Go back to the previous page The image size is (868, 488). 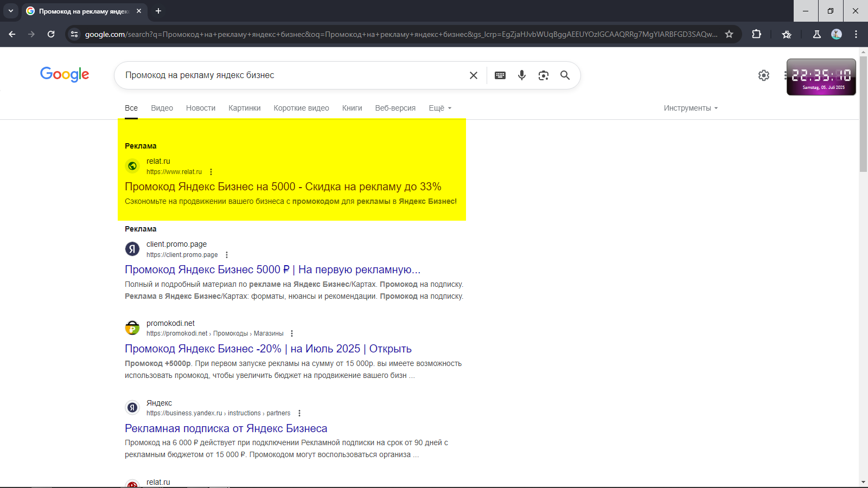click(x=12, y=34)
